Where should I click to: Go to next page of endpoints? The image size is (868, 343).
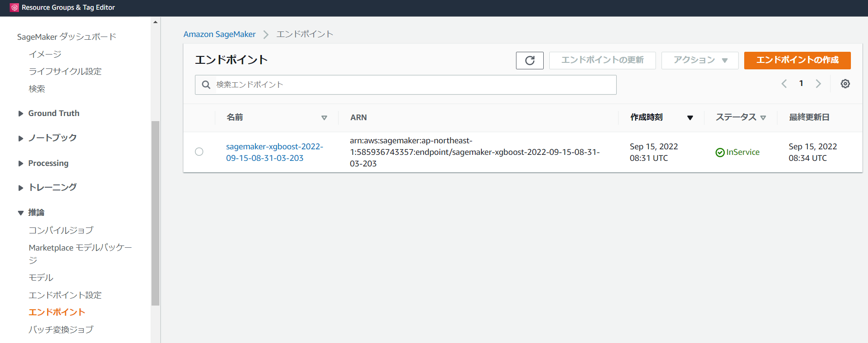818,84
